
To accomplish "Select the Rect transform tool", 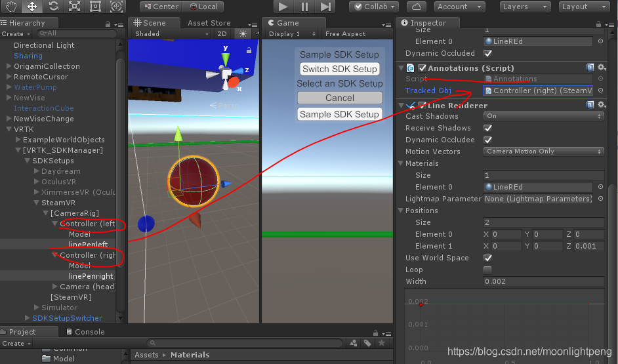I will (x=95, y=7).
